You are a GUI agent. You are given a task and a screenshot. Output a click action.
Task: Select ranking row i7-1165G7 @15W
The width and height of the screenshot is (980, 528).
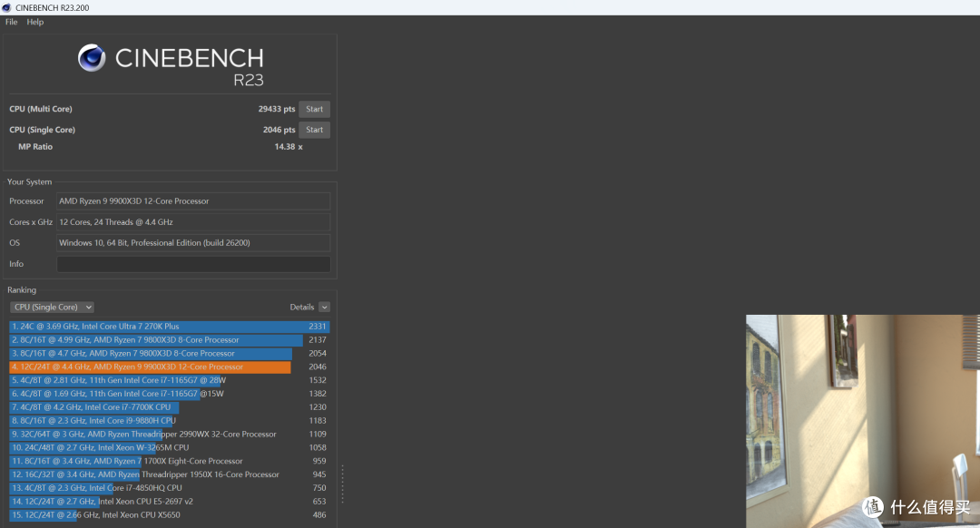point(170,394)
